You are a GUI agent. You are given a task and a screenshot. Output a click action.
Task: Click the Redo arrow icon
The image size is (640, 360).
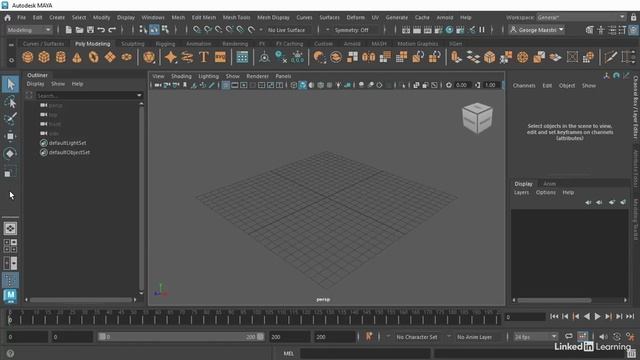(x=112, y=30)
